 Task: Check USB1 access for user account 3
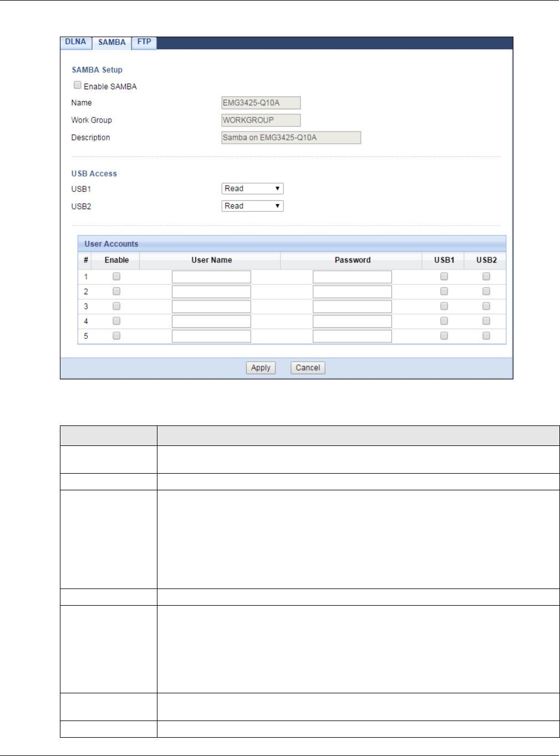444,306
